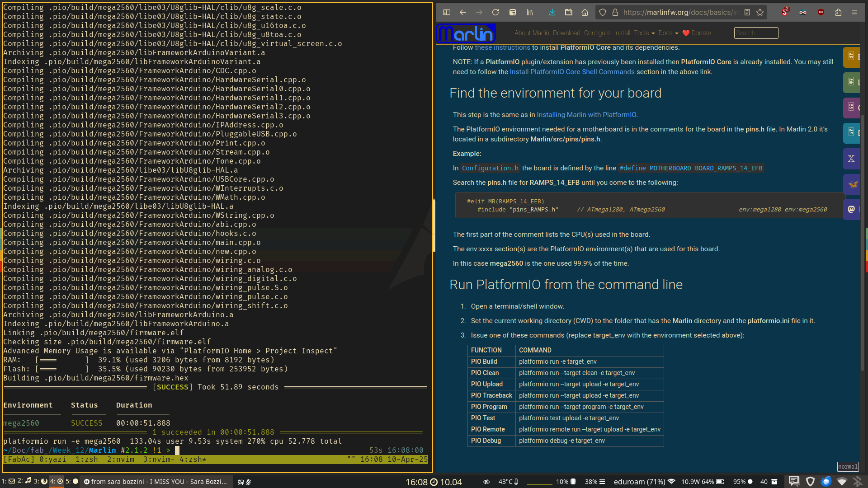Viewport: 868px width, 488px height.
Task: Open the extensions puzzle-piece menu
Action: pyautogui.click(x=838, y=13)
